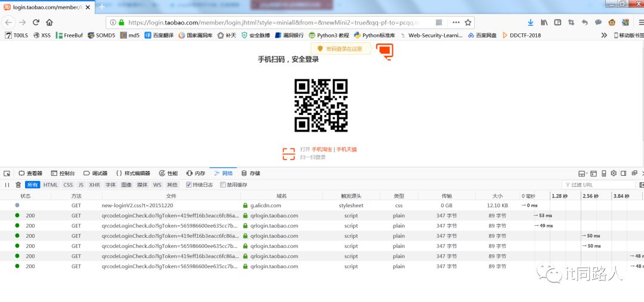
Task: Filter requests by XHR
Action: 94,185
